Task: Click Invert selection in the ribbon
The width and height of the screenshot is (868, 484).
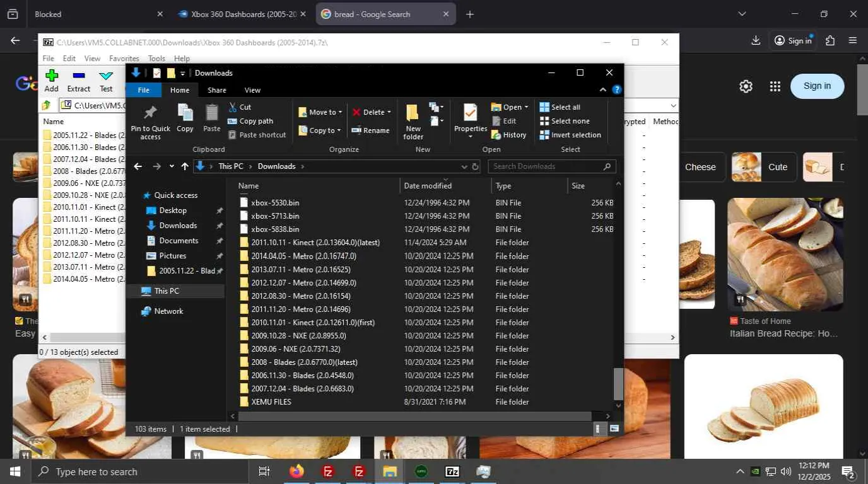Action: click(570, 135)
